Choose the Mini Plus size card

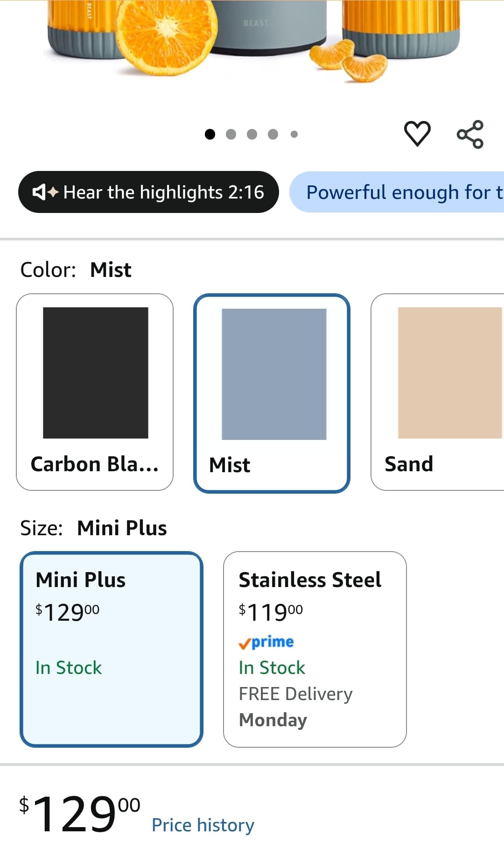[112, 649]
